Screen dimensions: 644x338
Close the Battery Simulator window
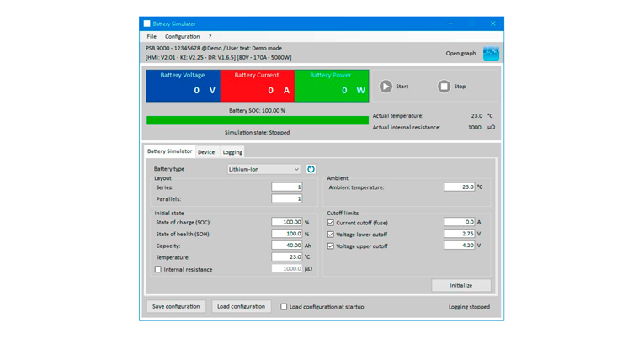pyautogui.click(x=492, y=24)
